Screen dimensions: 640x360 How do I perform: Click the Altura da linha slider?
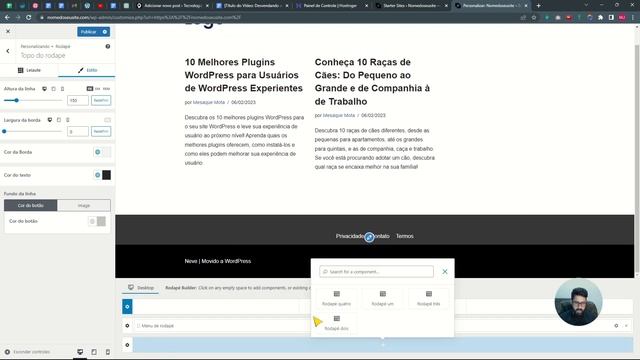tap(33, 100)
